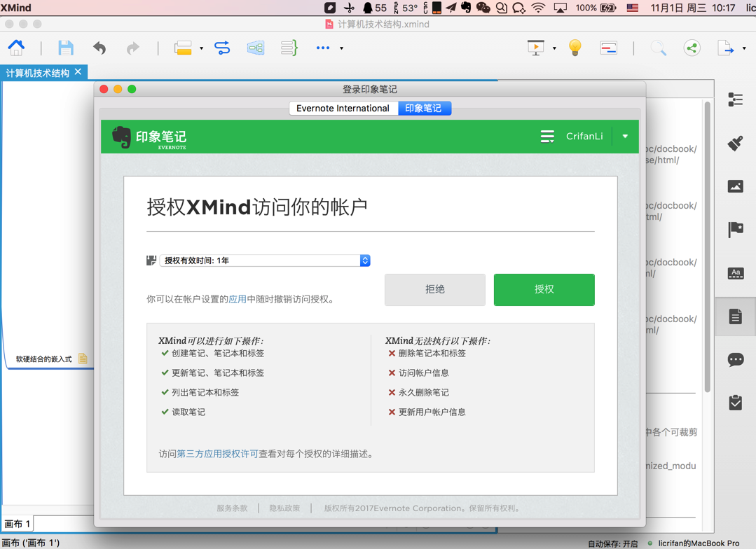Image resolution: width=756 pixels, height=549 pixels.
Task: Click the 印象笔记 Evernote logo
Action: coord(149,137)
